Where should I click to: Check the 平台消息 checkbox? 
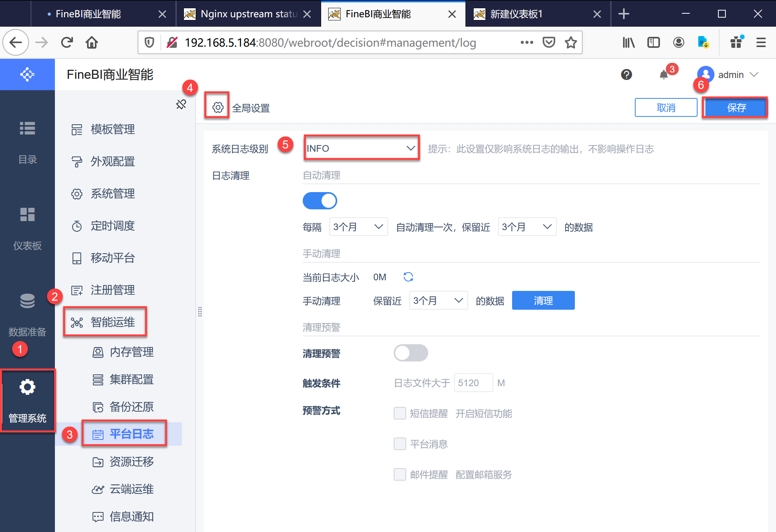point(400,444)
